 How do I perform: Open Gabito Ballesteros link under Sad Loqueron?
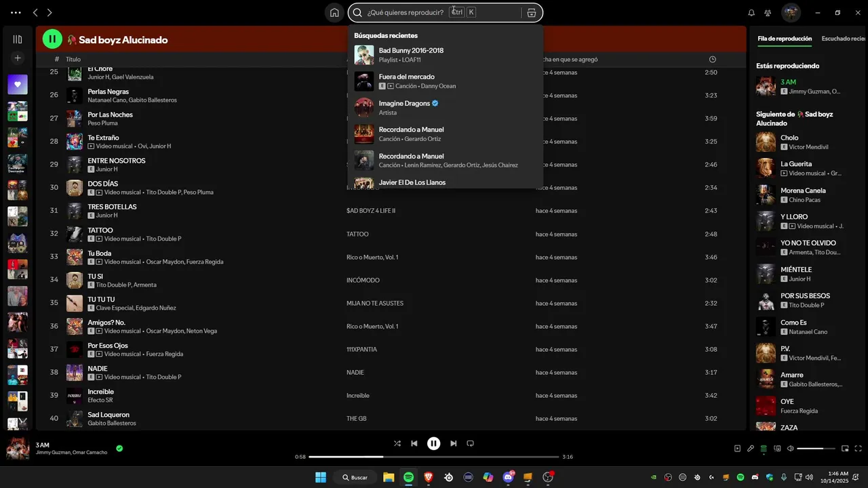coord(112,423)
